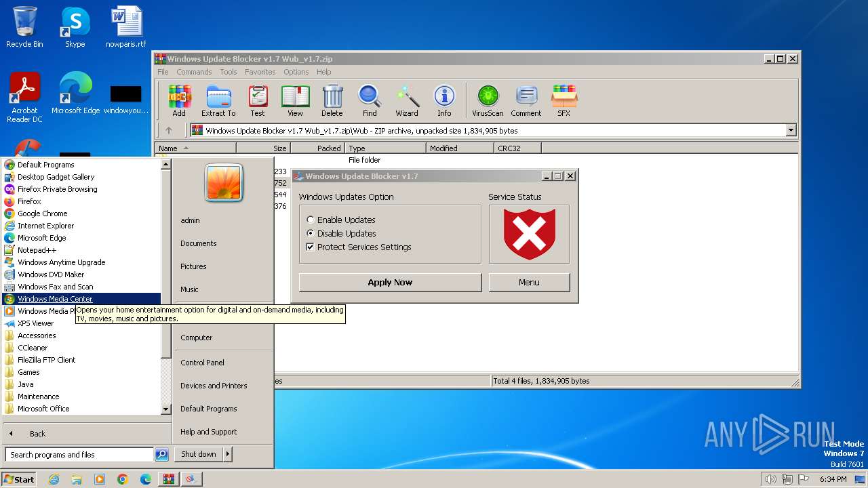Image resolution: width=868 pixels, height=488 pixels.
Task: Sort by Name column header in WinRAR
Action: 196,148
